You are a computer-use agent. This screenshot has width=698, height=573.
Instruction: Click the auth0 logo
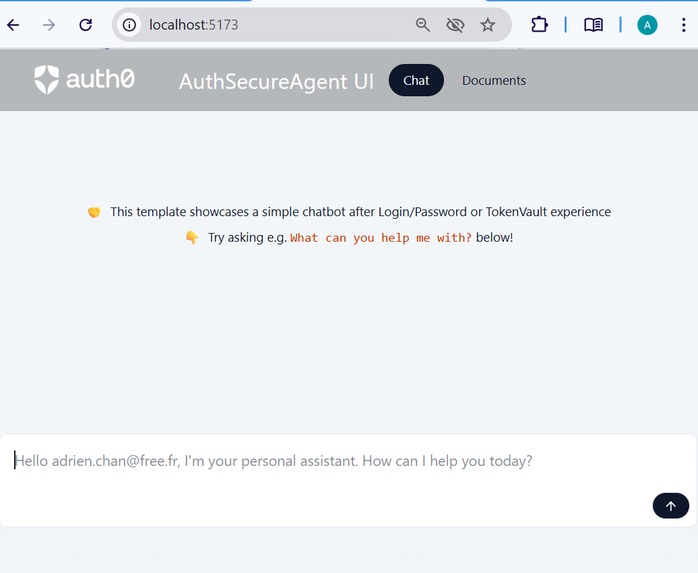pyautogui.click(x=85, y=80)
